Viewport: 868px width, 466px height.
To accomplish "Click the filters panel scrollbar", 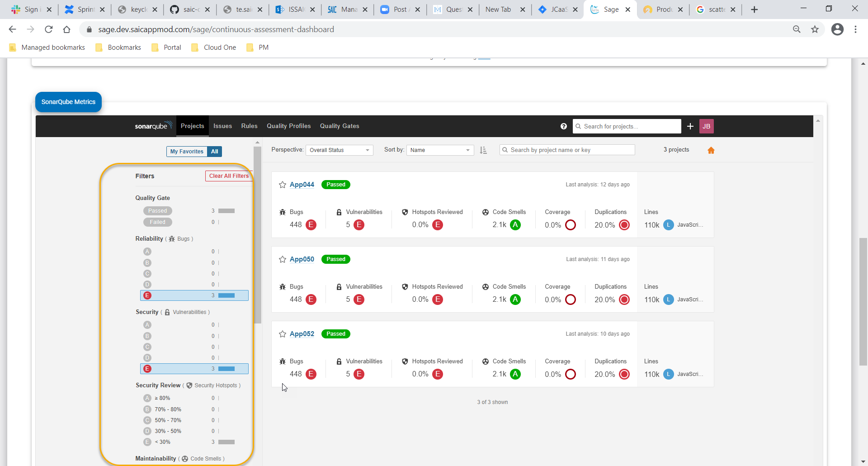I will coord(257,235).
